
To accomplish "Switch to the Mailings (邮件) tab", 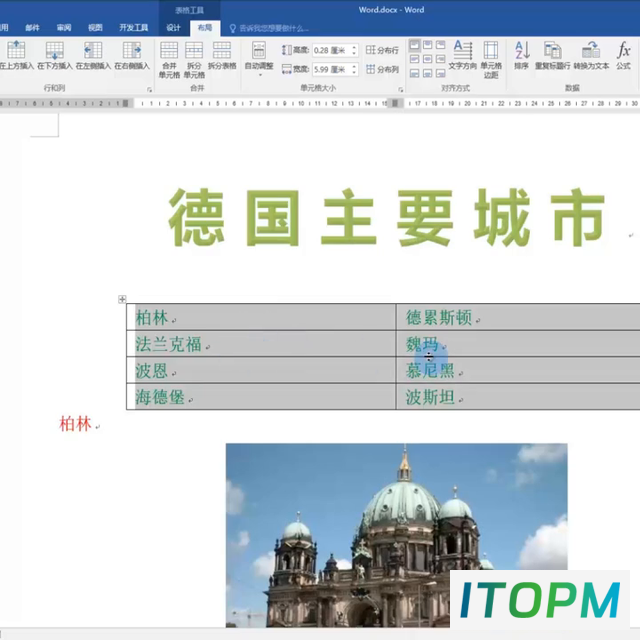I will (x=32, y=28).
